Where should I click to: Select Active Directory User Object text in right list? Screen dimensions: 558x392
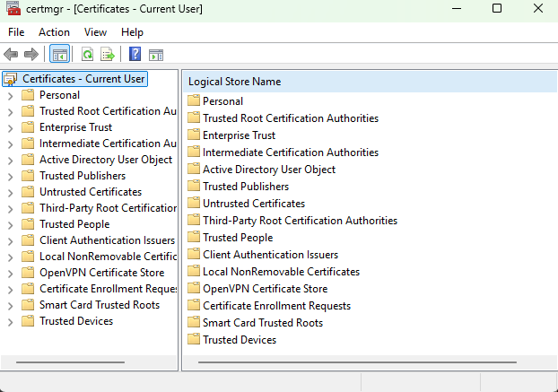pyautogui.click(x=269, y=170)
